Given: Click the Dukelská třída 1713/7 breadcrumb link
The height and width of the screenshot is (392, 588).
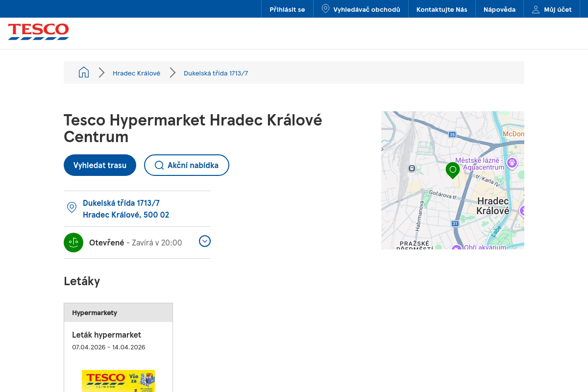Looking at the screenshot, I should [x=216, y=73].
